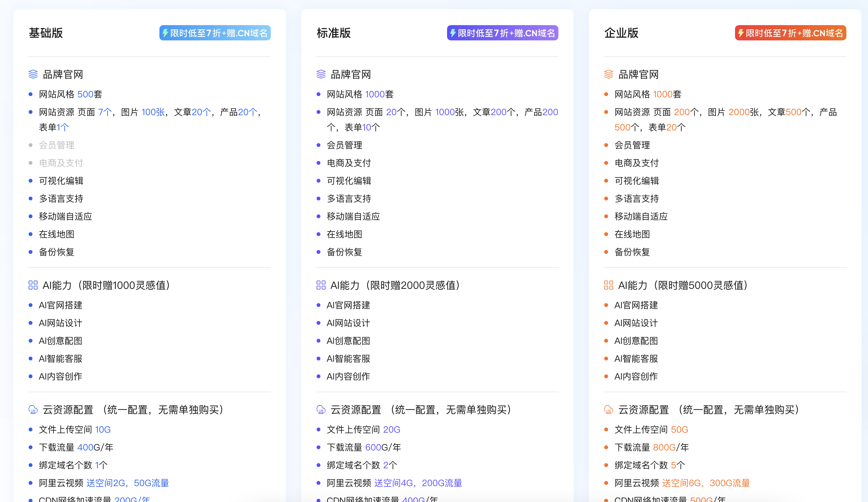The width and height of the screenshot is (868, 502).
Task: Click the AI能力 grid icon in 标准版
Action: pyautogui.click(x=321, y=285)
